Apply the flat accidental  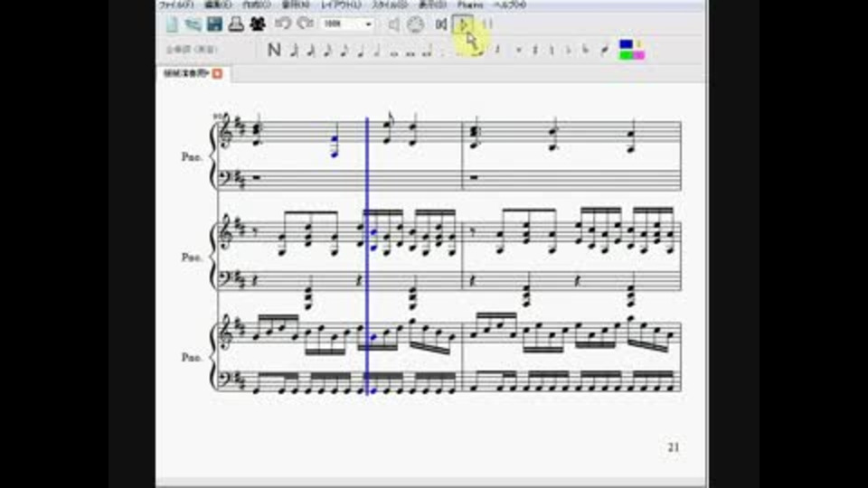[568, 50]
